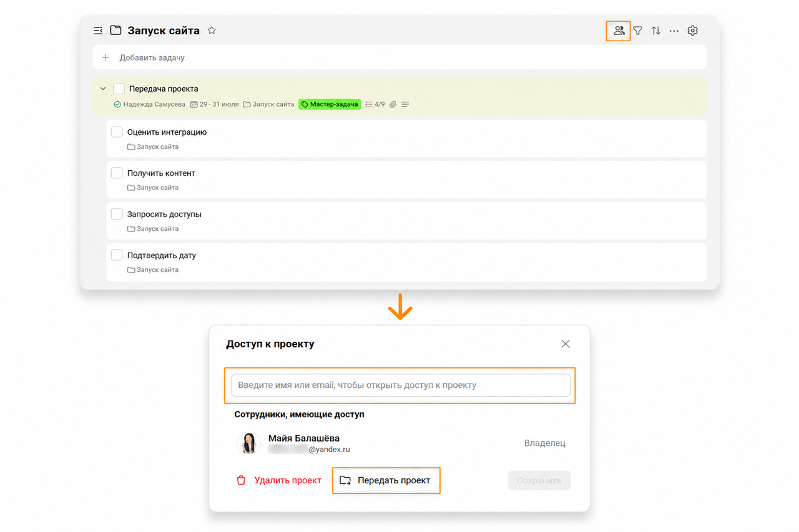Screen dimensions: 799x532
Task: Click the 4/9 subtask checklist counter
Action: pos(375,104)
